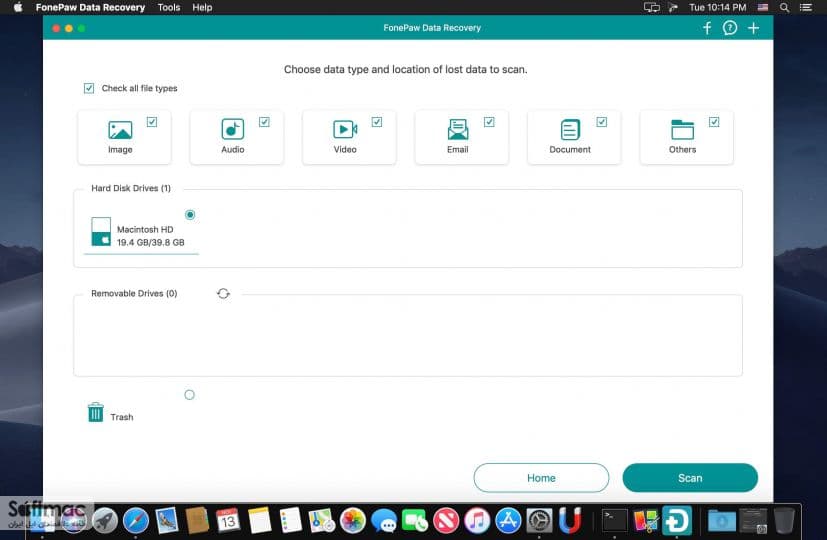The height and width of the screenshot is (540, 827).
Task: Open Photos app in the dock
Action: click(353, 520)
